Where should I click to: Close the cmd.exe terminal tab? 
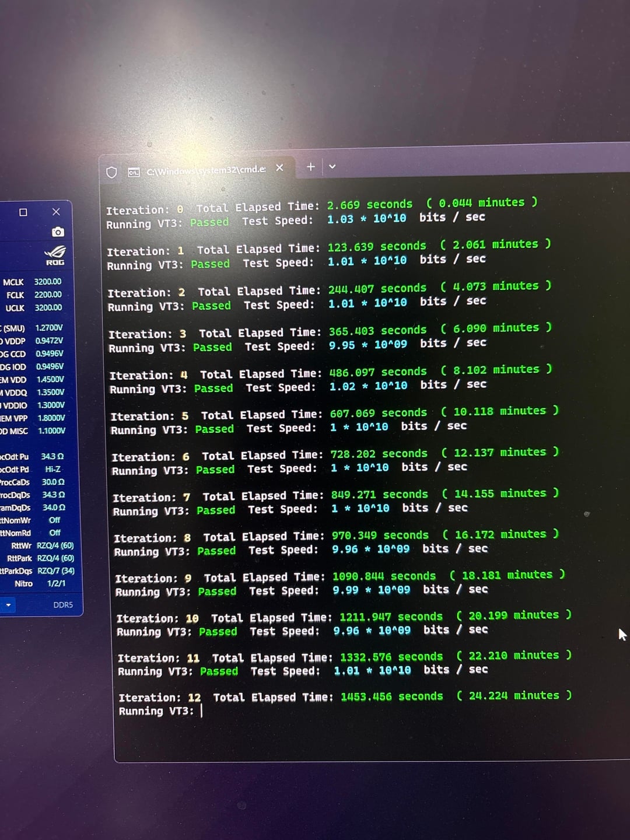tap(279, 168)
